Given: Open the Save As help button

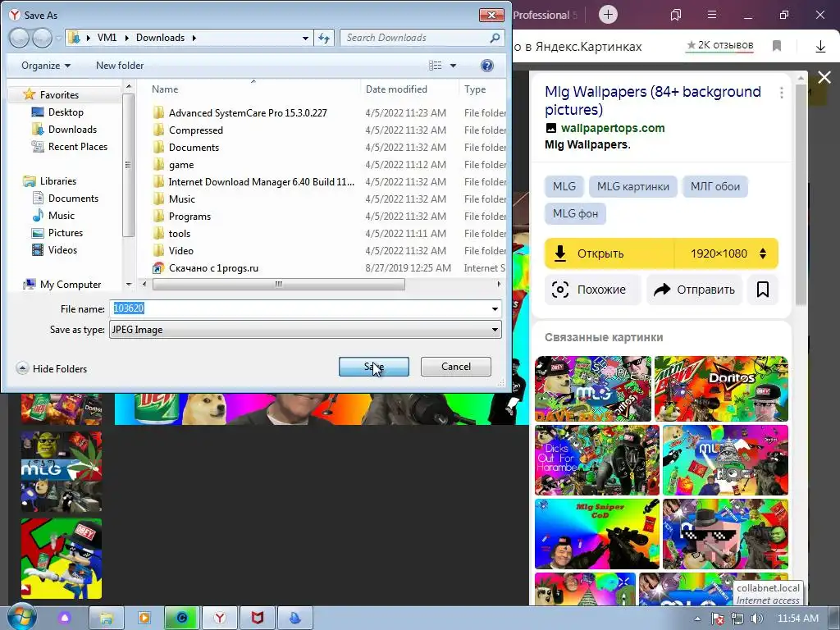Looking at the screenshot, I should coord(487,66).
